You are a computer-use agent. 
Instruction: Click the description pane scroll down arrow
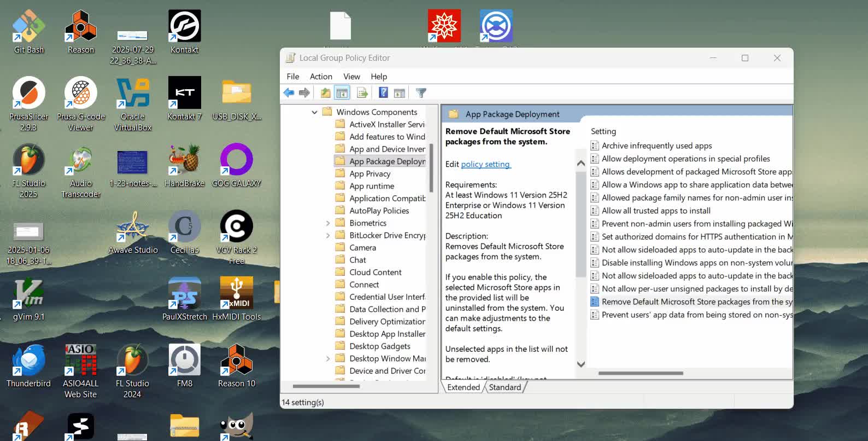pyautogui.click(x=581, y=364)
